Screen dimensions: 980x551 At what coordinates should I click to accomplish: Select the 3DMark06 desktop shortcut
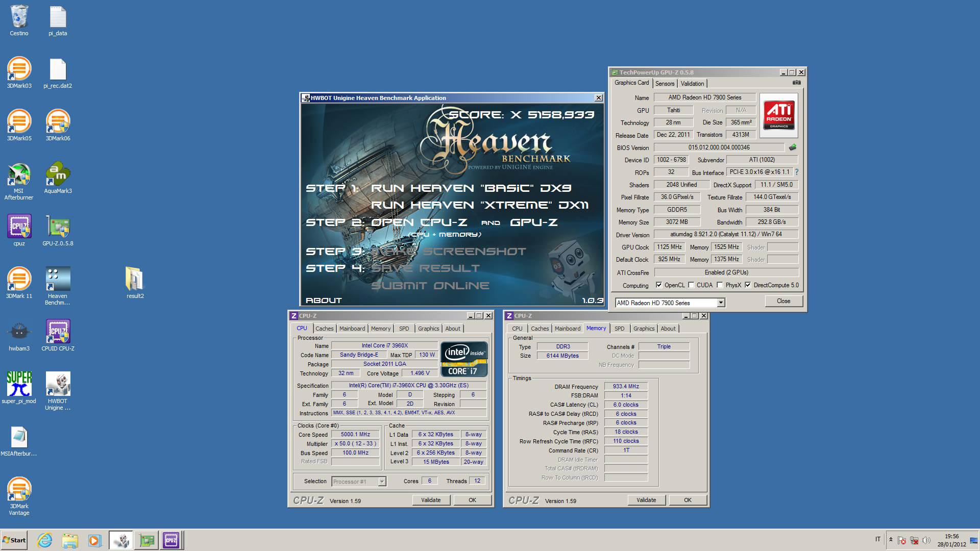(x=58, y=125)
